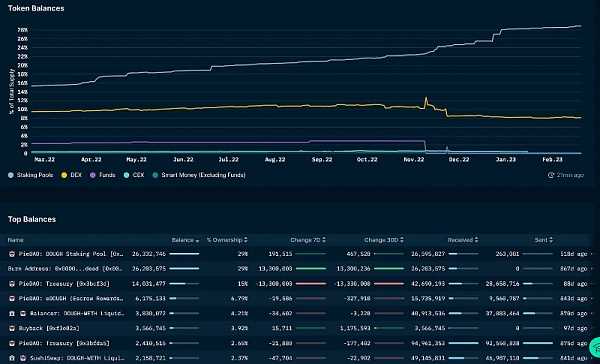Click bank icon on Balancer row

(12, 313)
